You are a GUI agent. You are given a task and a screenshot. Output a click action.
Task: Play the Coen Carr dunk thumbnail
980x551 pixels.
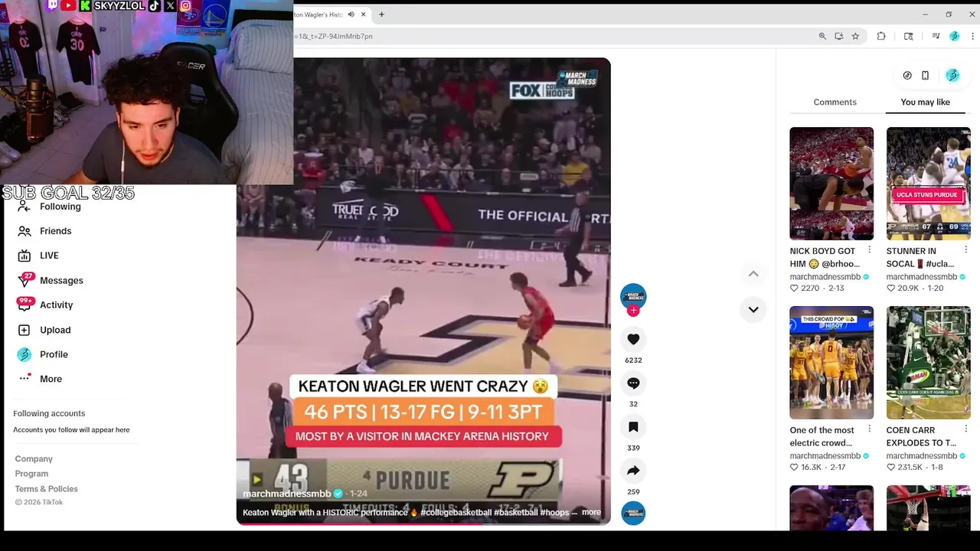click(928, 362)
